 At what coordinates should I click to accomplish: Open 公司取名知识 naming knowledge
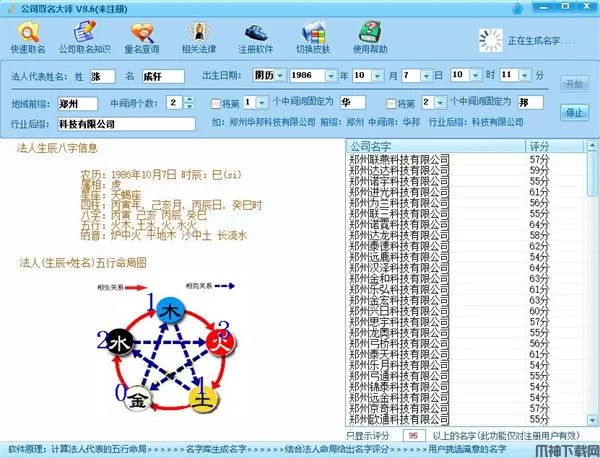point(85,38)
